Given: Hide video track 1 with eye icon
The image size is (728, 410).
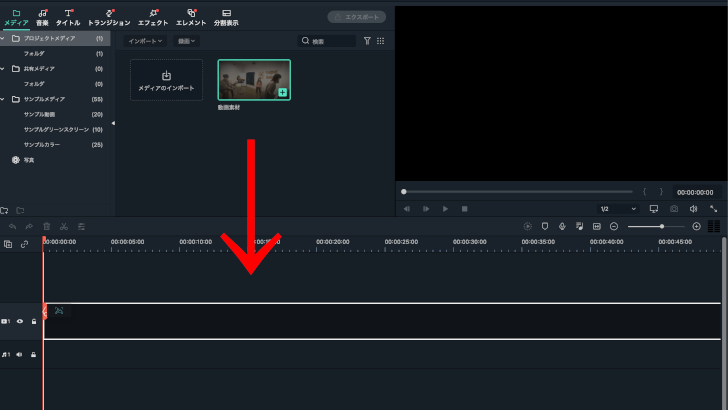Looking at the screenshot, I should pyautogui.click(x=20, y=321).
